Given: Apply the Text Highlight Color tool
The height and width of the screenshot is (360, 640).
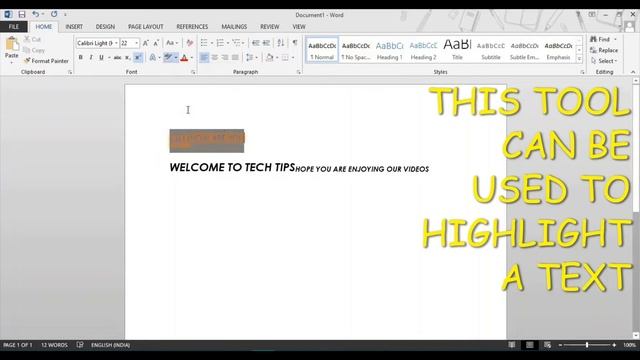Looking at the screenshot, I should click(168, 58).
